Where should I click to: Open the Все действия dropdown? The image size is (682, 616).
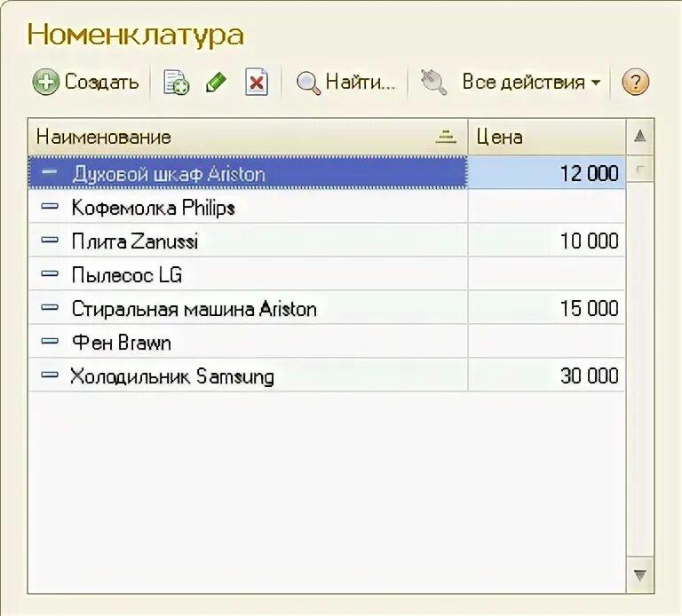[x=531, y=82]
